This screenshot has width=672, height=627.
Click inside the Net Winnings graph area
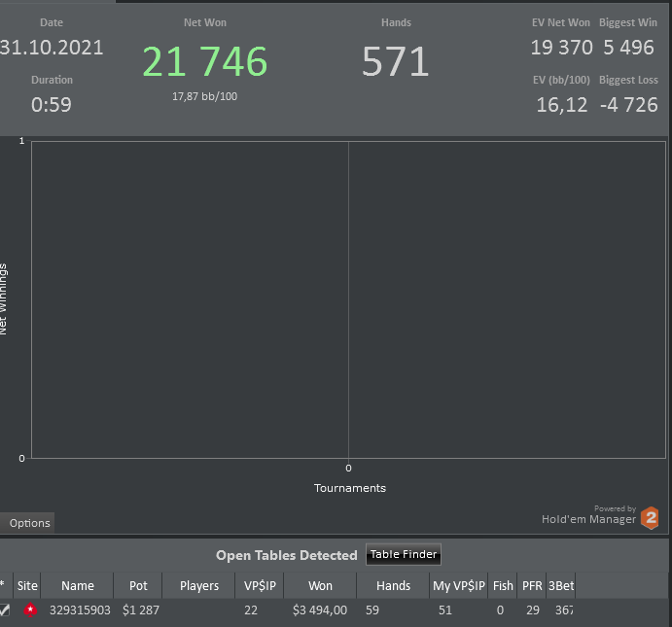[348, 299]
